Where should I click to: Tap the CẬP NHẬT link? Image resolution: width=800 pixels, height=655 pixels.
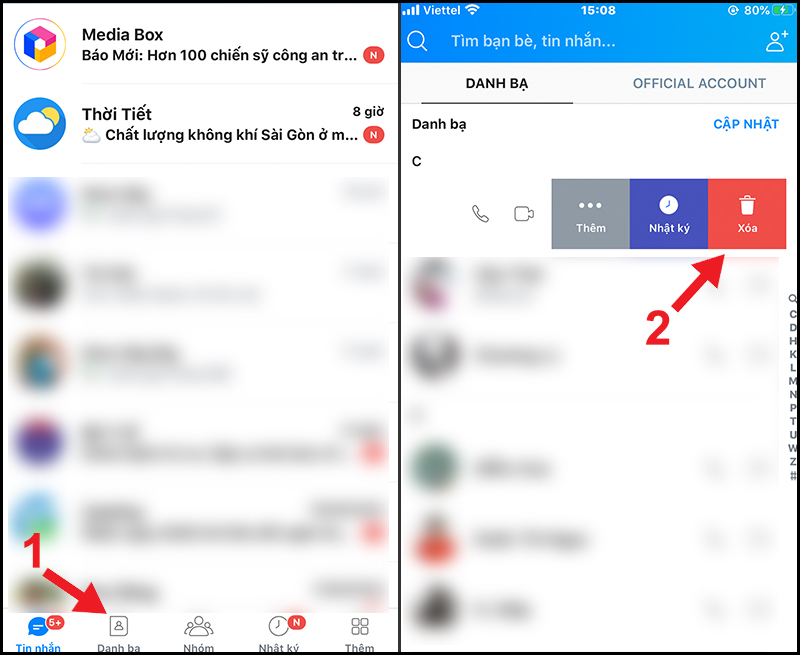click(746, 124)
